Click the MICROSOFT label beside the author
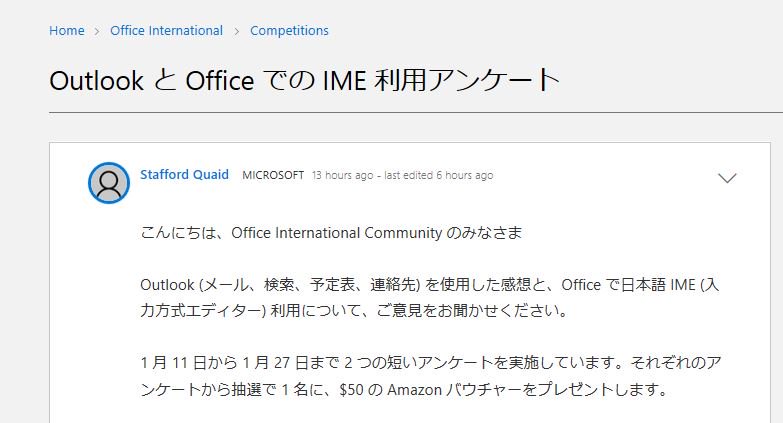Viewport: 783px width, 423px height. click(x=273, y=175)
